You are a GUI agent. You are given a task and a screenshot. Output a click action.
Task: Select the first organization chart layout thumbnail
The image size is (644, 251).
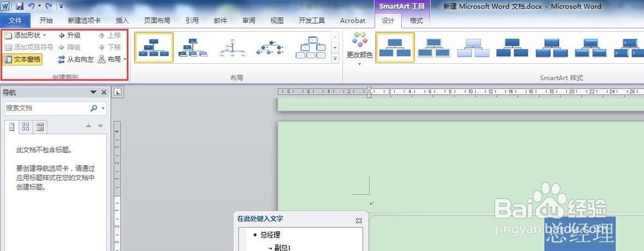(154, 47)
